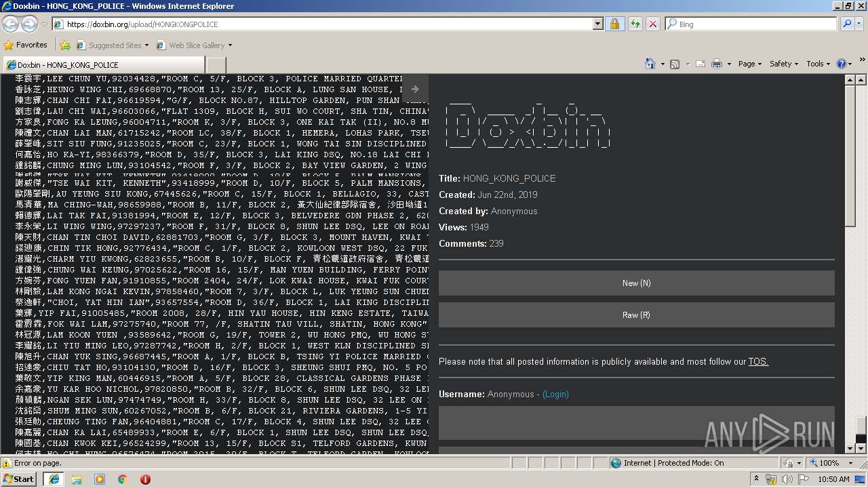This screenshot has width=868, height=488.
Task: Click Add to Favorites Bar icon
Action: [65, 45]
